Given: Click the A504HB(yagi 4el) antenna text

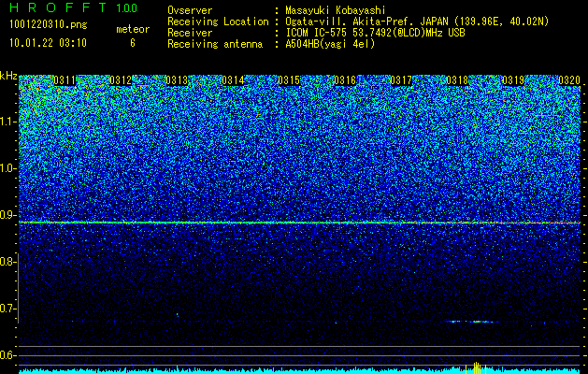Looking at the screenshot, I should 330,44.
